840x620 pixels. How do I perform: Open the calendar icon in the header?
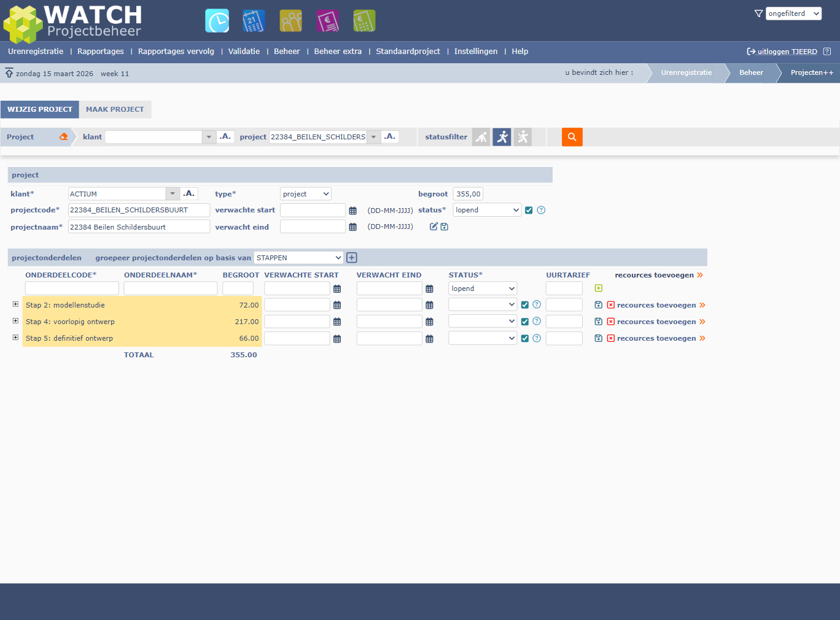click(254, 21)
